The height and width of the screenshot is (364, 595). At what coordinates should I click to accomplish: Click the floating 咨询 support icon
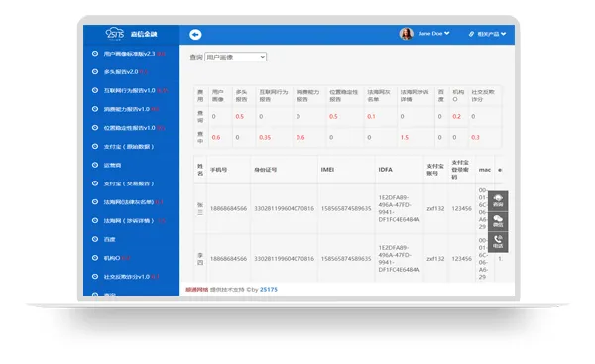tap(498, 200)
